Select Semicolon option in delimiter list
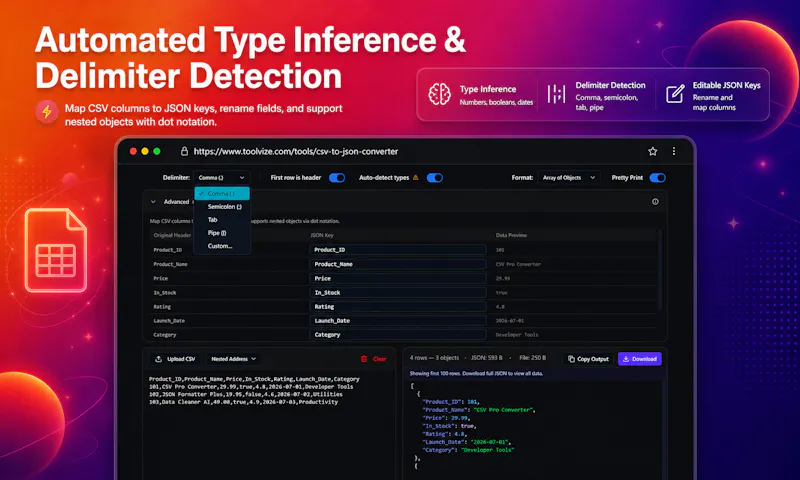The image size is (800, 480). click(x=222, y=207)
